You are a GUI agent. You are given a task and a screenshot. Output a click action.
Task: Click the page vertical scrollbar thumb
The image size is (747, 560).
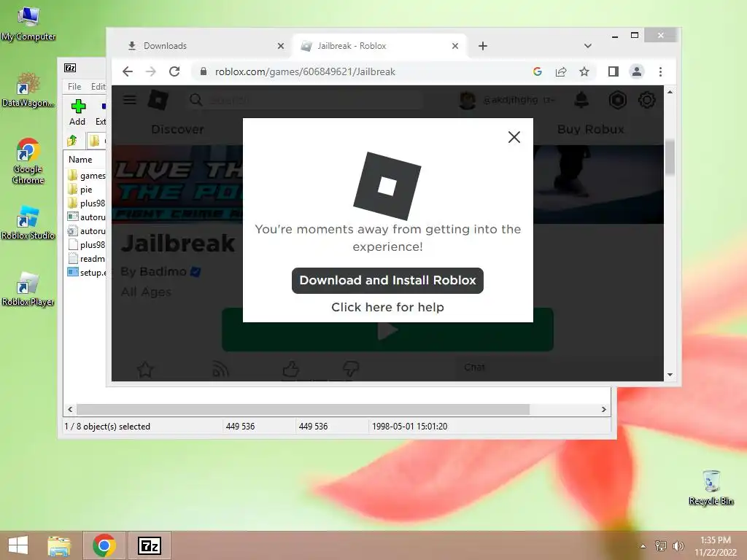pos(670,157)
